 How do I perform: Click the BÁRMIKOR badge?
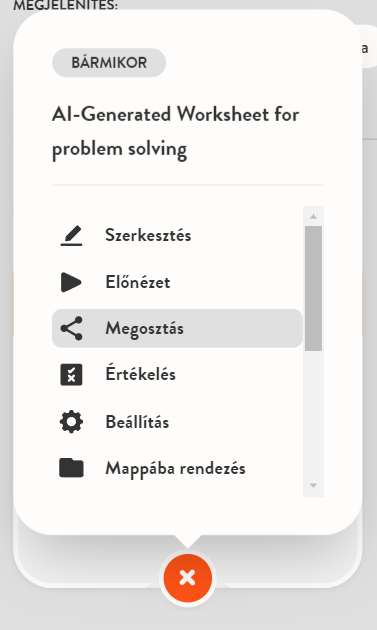tap(109, 63)
